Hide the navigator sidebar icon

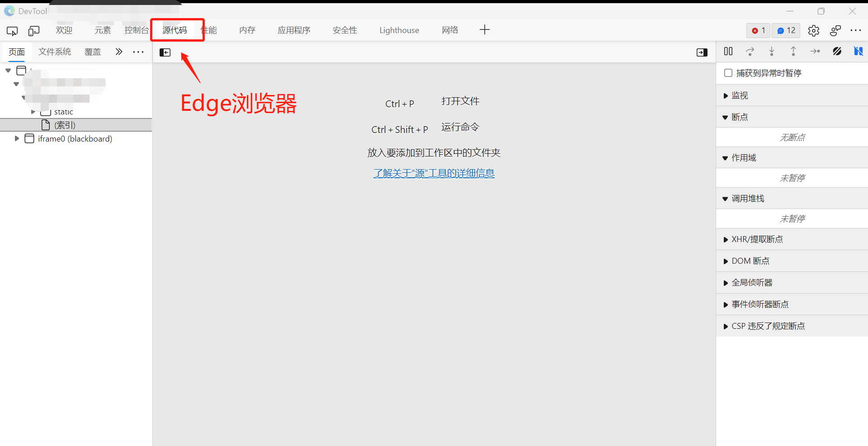pos(165,52)
